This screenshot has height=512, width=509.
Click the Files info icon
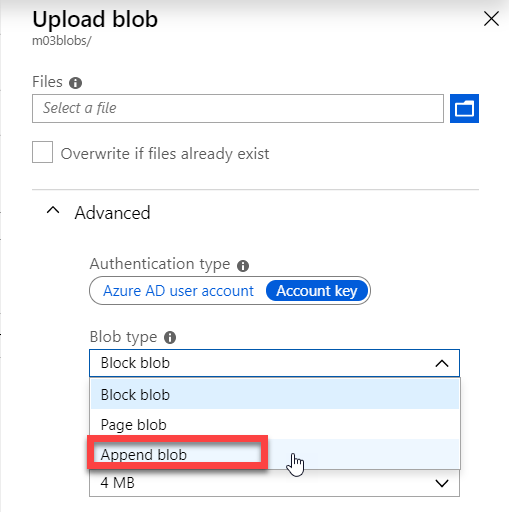click(75, 83)
